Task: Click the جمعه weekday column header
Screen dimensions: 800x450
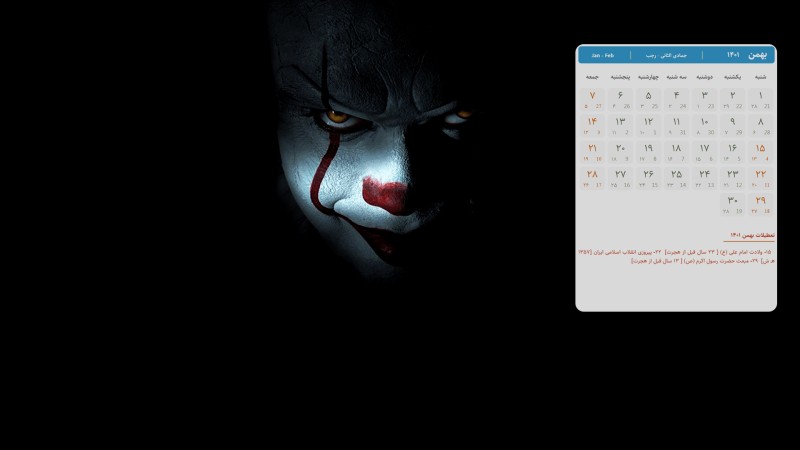Action: (592, 76)
